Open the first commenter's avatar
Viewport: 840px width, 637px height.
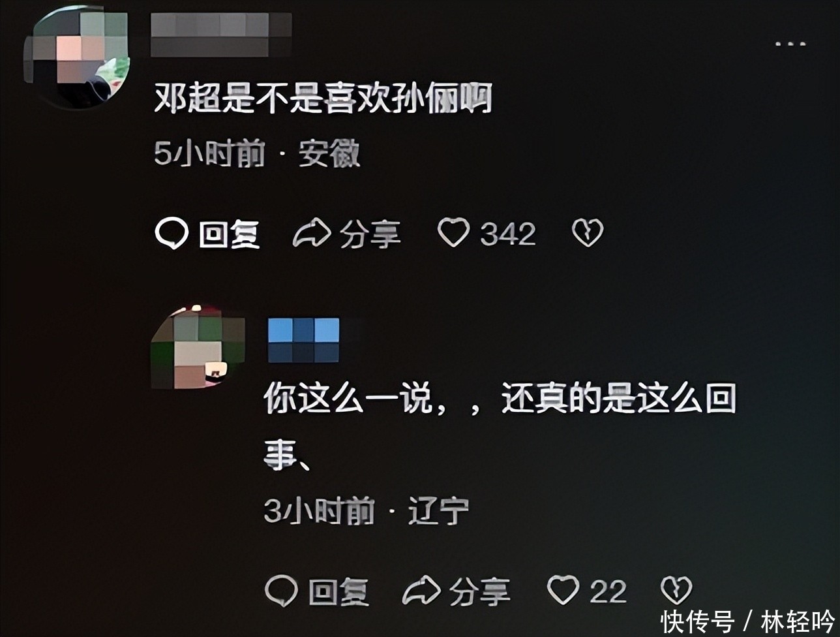coord(77,57)
